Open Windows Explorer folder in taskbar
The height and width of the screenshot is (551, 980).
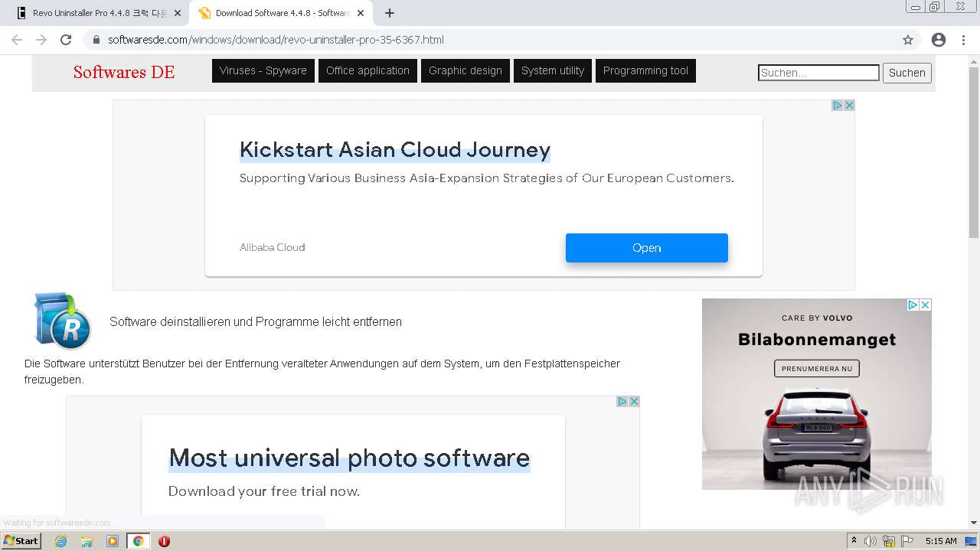[87, 541]
